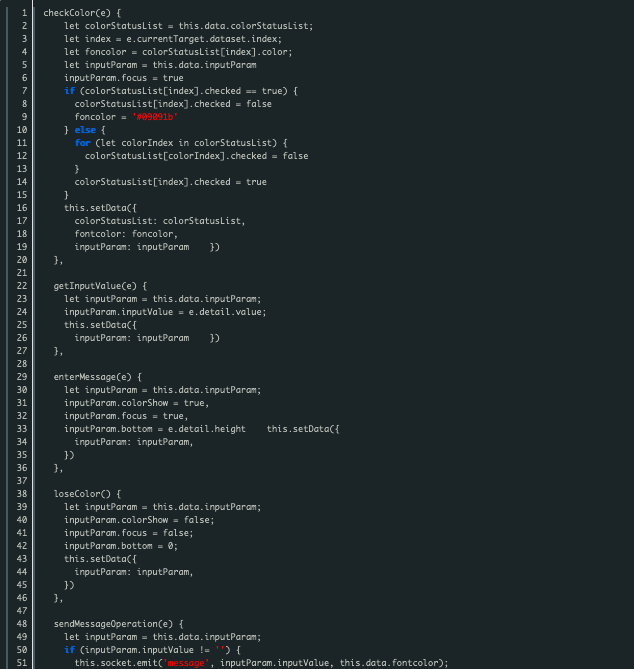634x669 pixels.
Task: Click the red '#09091b' color string
Action: tap(155, 117)
